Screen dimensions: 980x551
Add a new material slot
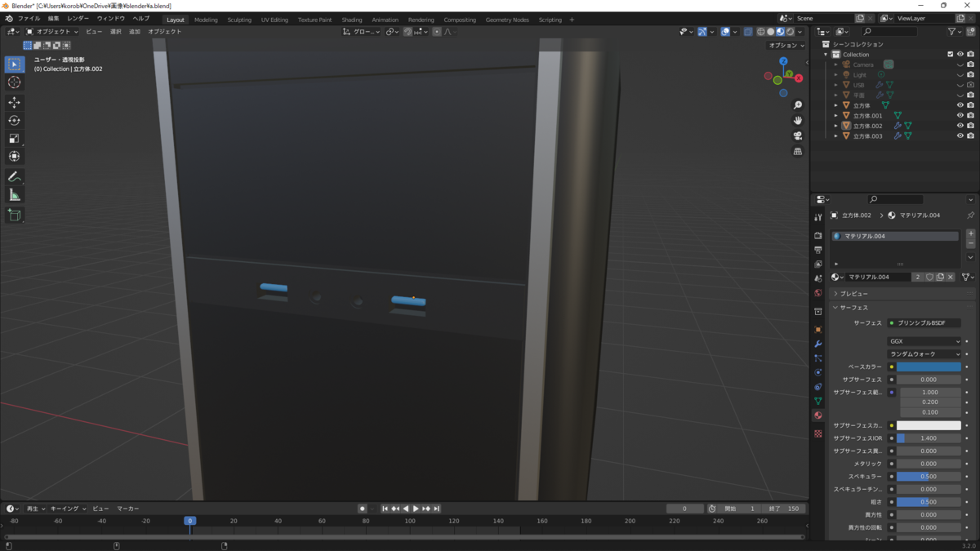970,234
